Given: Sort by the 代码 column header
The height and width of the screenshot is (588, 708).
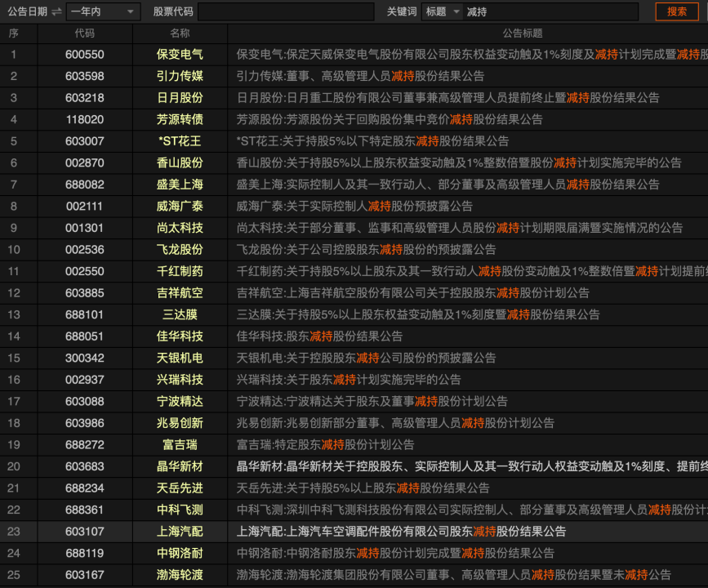Looking at the screenshot, I should (84, 33).
